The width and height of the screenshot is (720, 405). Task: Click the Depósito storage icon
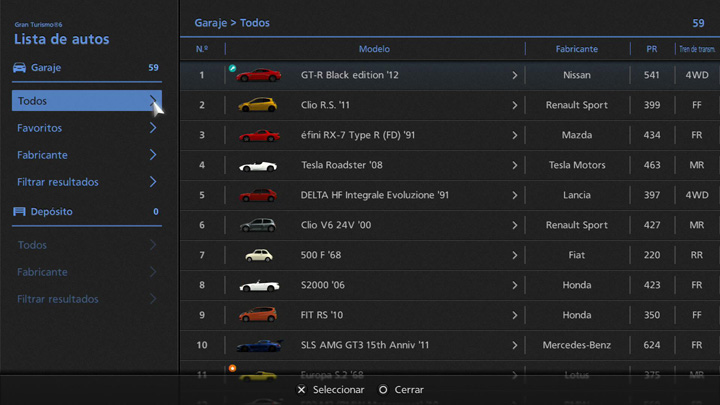[x=20, y=212]
